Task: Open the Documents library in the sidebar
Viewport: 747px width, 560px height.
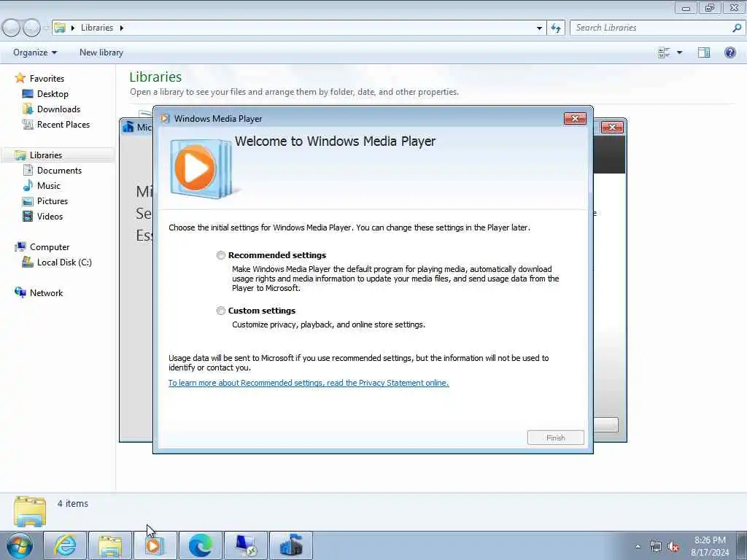Action: click(x=59, y=171)
